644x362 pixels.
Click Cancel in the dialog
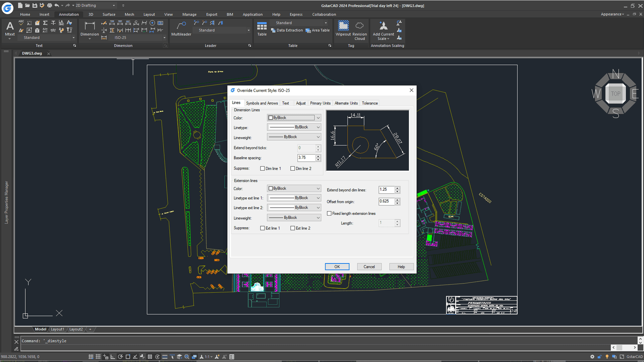369,267
